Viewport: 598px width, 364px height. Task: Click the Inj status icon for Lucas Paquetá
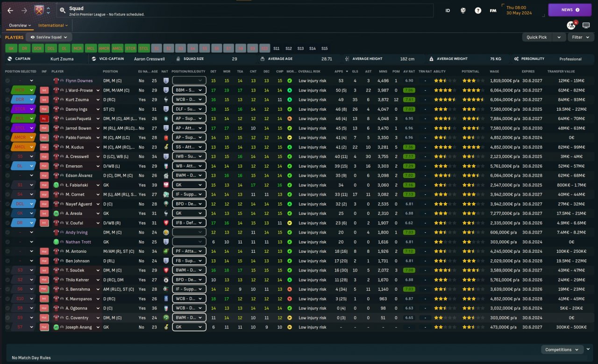pyautogui.click(x=44, y=119)
